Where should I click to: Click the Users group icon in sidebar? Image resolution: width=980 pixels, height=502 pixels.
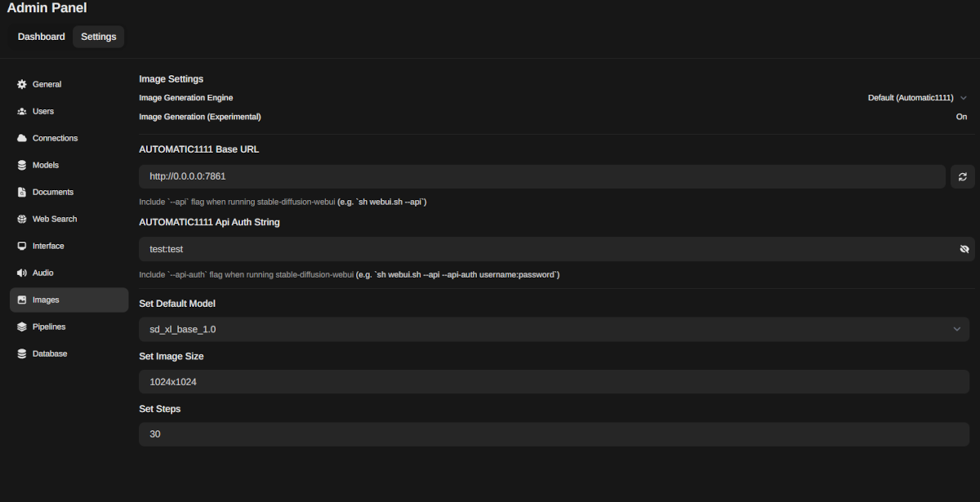(x=22, y=111)
